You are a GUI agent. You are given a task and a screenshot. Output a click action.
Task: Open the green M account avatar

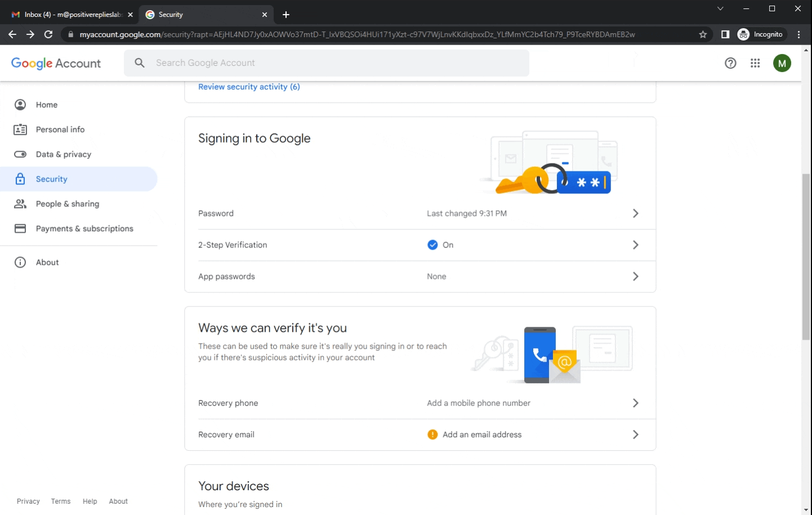[782, 63]
